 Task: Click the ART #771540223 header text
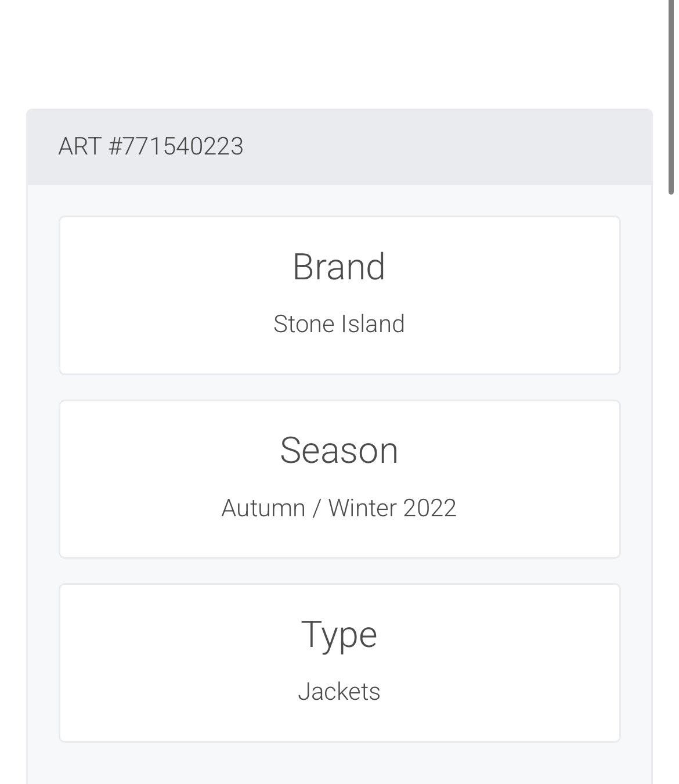pos(151,146)
